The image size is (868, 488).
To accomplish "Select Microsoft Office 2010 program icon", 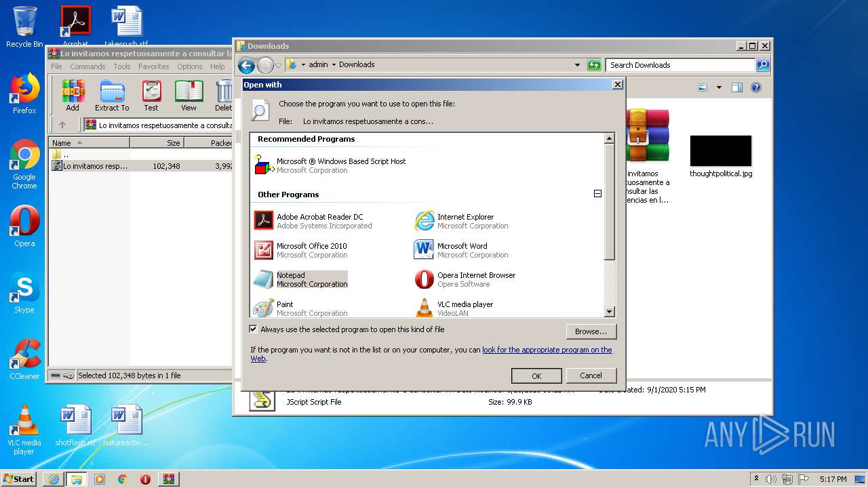I will tap(264, 250).
